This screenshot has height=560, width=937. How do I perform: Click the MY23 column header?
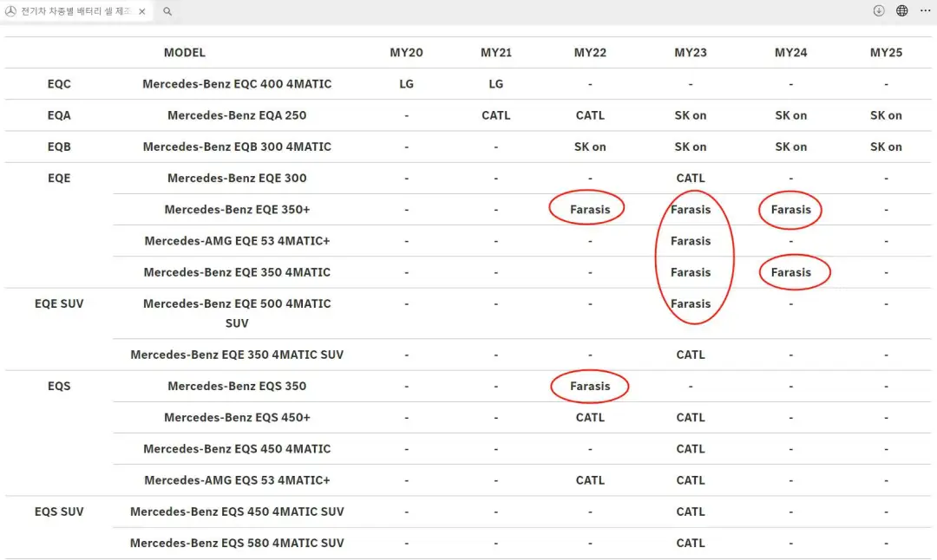(691, 53)
